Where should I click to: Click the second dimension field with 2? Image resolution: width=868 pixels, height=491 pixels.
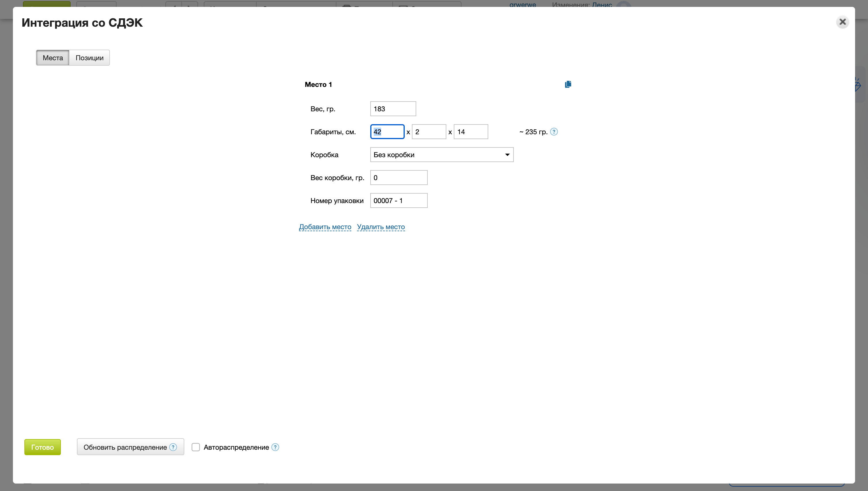click(x=429, y=132)
